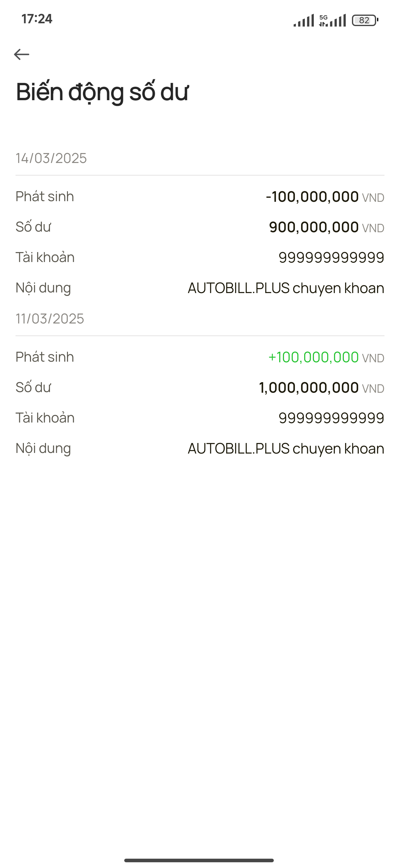This screenshot has width=400, height=868.
Task: Open AUTOBILL.PLUS content of 11/03 transaction
Action: 286,449
